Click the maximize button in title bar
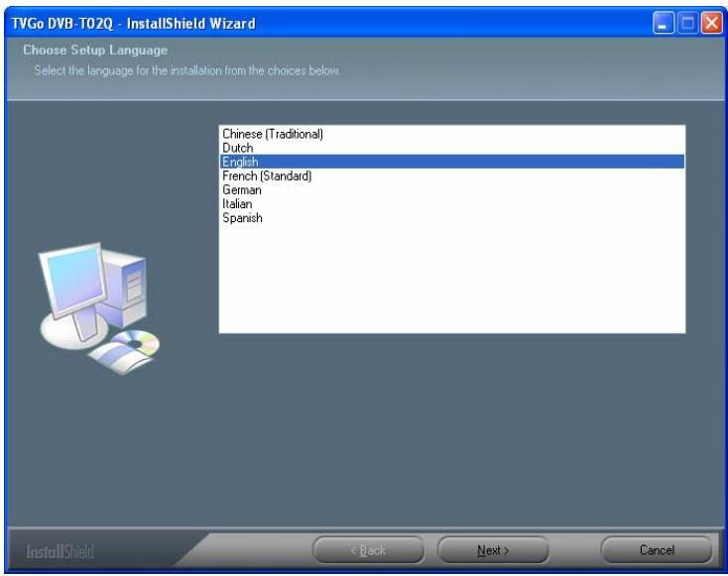The width and height of the screenshot is (728, 576). click(687, 23)
